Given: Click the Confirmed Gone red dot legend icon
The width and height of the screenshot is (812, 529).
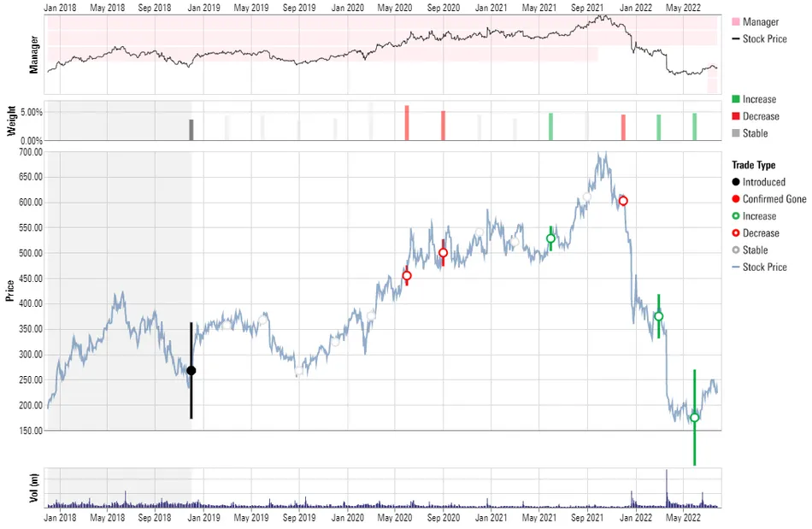Looking at the screenshot, I should 736,199.
